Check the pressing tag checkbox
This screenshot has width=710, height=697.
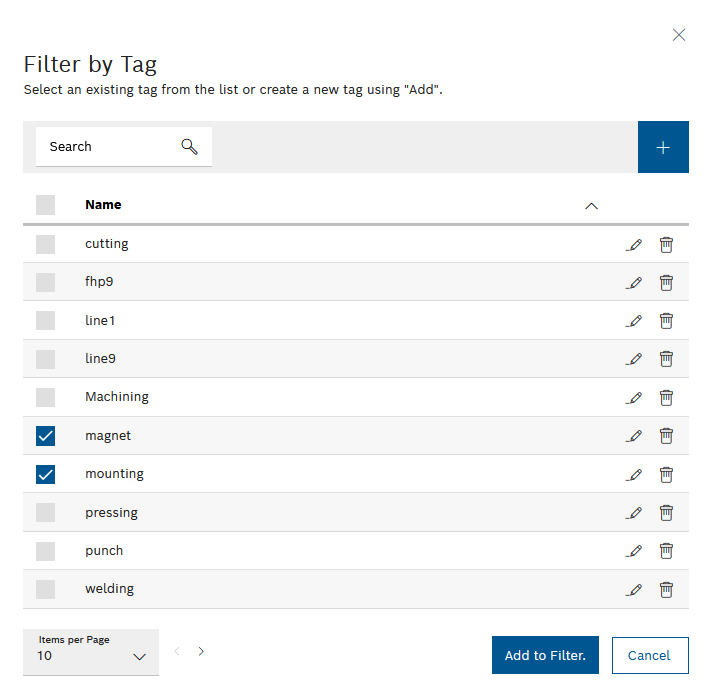[45, 512]
